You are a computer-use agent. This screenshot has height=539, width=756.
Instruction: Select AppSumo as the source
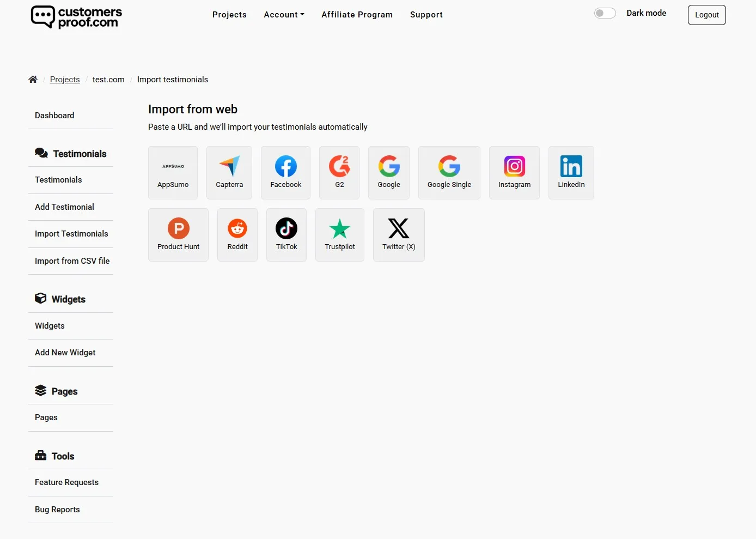tap(173, 172)
